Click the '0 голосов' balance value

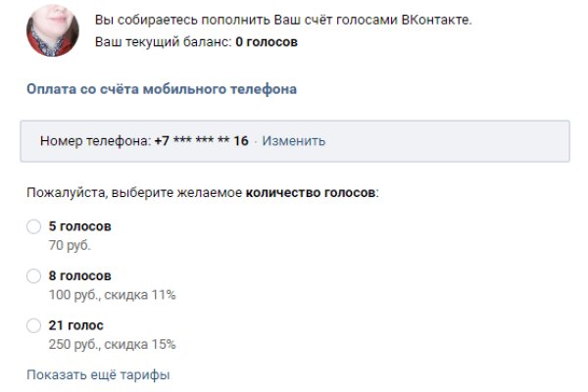267,42
